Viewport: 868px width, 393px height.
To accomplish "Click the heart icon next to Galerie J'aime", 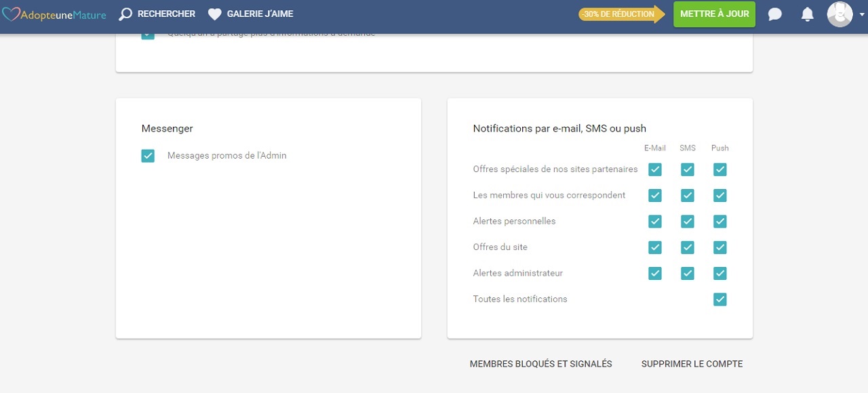I will 214,14.
